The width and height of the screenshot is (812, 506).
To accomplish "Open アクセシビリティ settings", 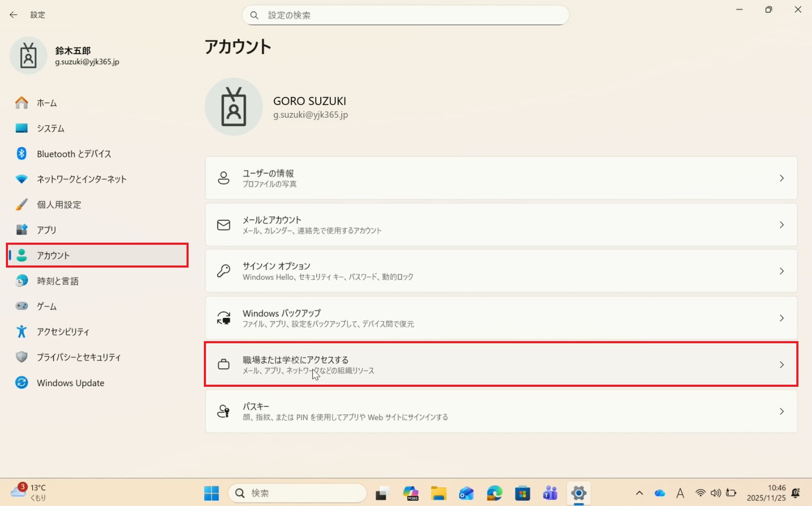I will pos(63,332).
